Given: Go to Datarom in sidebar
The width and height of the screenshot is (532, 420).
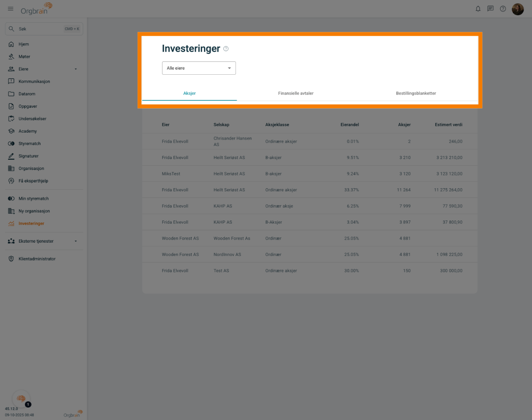Looking at the screenshot, I should [x=27, y=94].
